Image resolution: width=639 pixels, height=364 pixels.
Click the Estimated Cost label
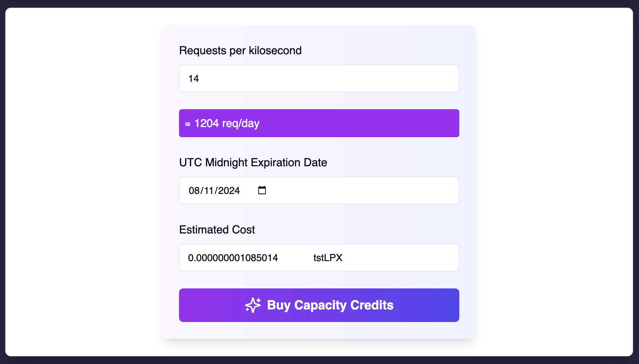pyautogui.click(x=217, y=230)
